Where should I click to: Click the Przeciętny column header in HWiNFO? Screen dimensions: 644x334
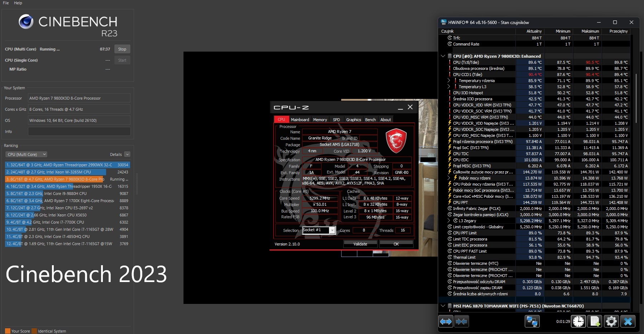[x=616, y=31]
